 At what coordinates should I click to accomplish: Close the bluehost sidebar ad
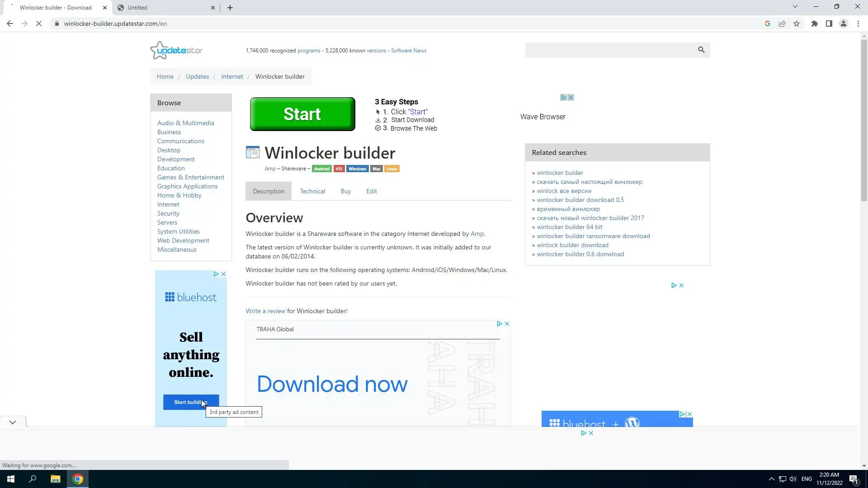point(223,274)
